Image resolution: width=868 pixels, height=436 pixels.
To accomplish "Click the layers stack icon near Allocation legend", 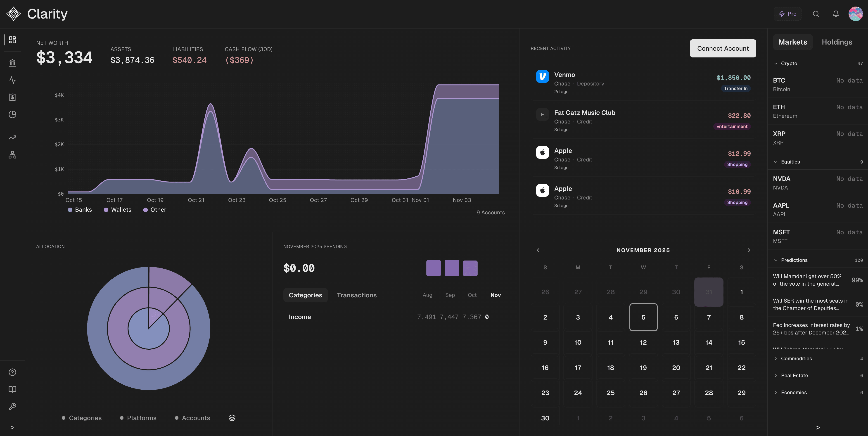I will (232, 418).
